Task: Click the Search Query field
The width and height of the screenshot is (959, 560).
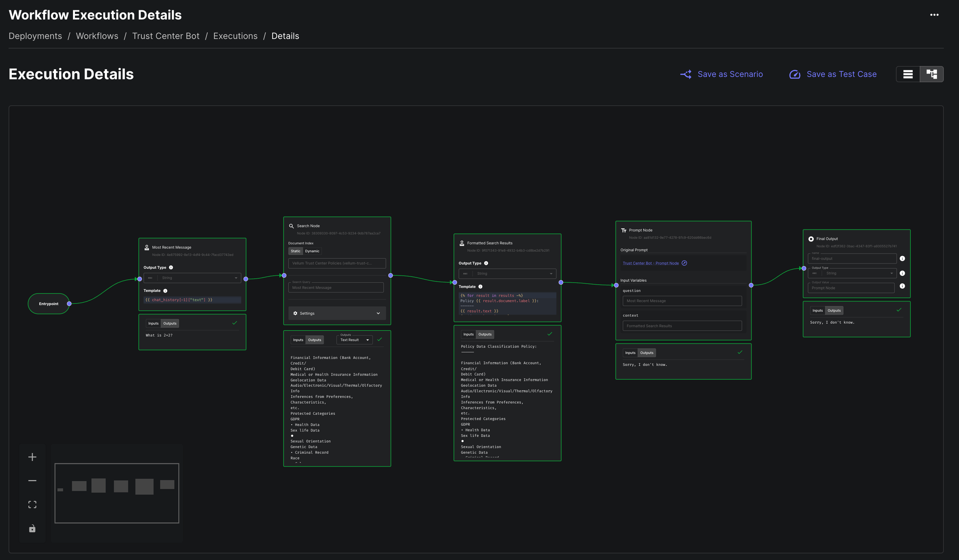Action: coord(336,287)
